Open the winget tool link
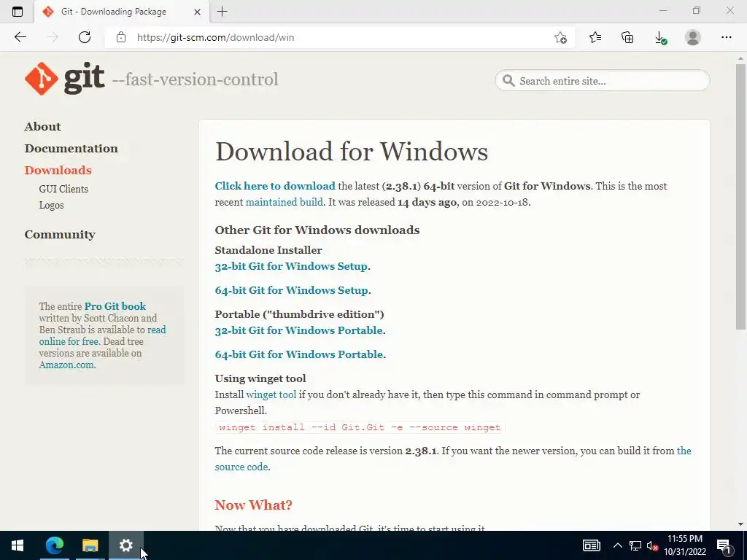Image resolution: width=747 pixels, height=560 pixels. [x=271, y=394]
